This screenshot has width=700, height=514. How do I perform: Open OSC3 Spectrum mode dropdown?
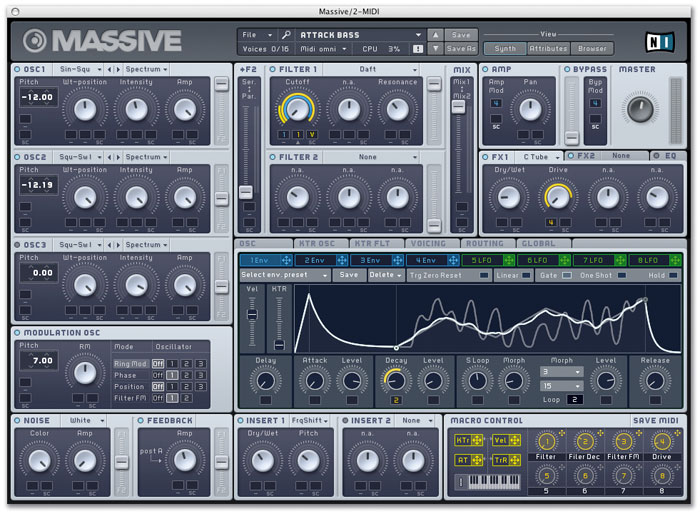[146, 245]
